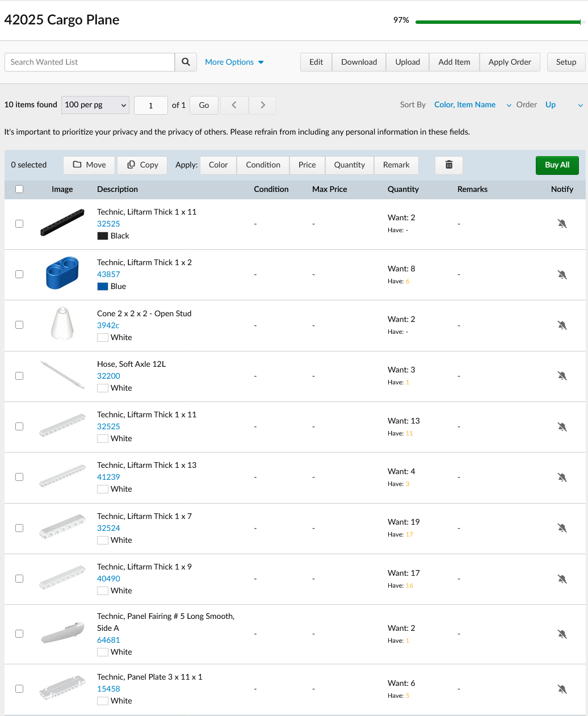Viewport: 588px width, 716px height.
Task: Click the search magnifier icon button
Action: (186, 62)
